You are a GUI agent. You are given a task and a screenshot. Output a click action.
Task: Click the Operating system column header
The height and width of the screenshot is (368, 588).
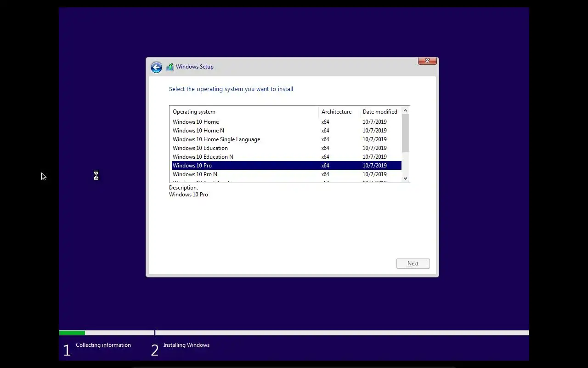[x=244, y=112]
